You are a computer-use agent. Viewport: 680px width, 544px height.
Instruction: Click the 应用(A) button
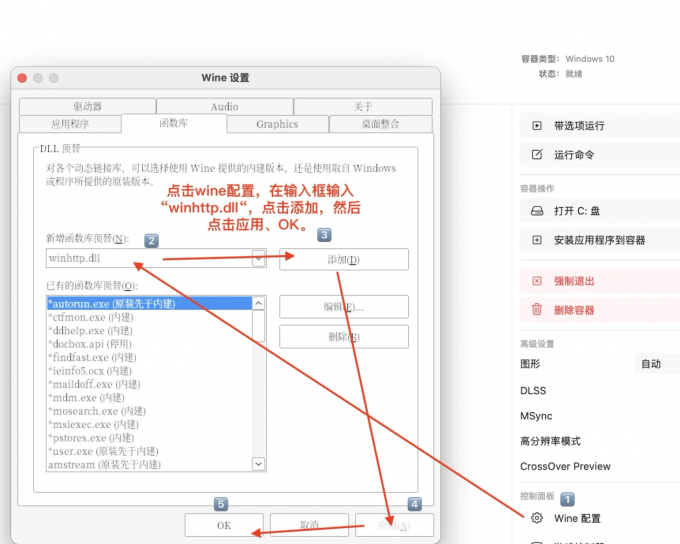(394, 525)
